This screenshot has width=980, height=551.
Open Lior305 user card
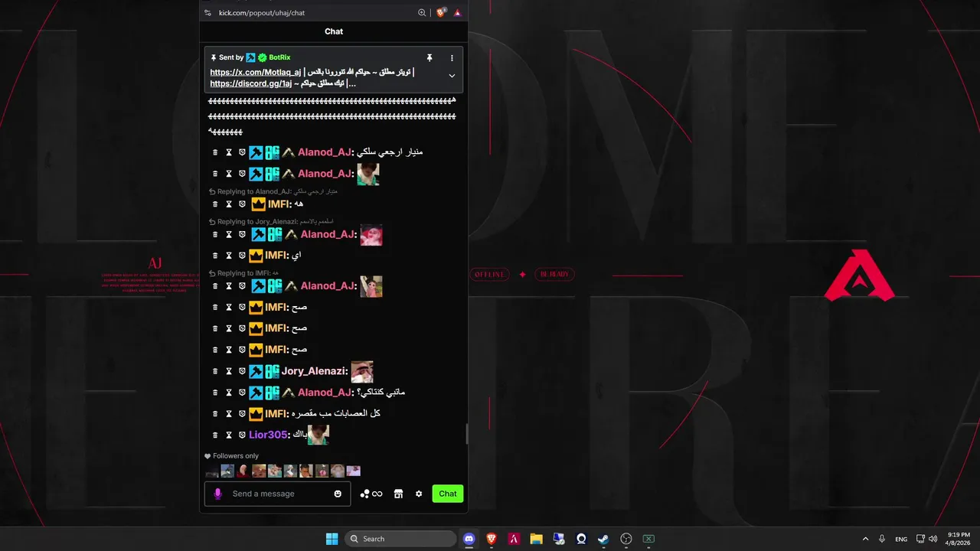click(268, 435)
